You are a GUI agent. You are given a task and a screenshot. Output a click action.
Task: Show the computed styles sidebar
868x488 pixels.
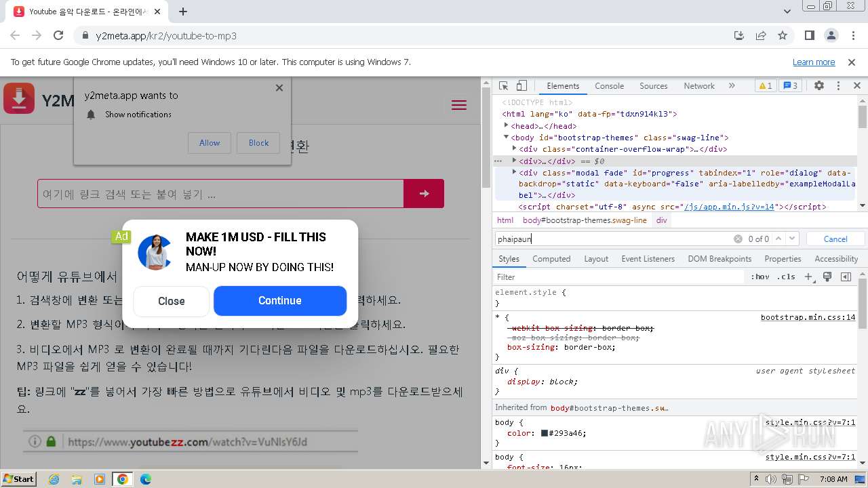[x=846, y=277]
